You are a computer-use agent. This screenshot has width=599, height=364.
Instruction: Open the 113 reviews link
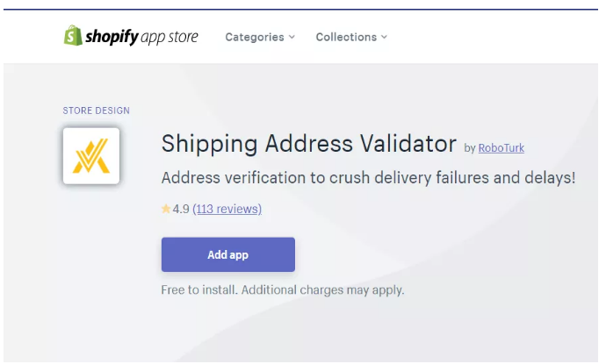click(227, 209)
